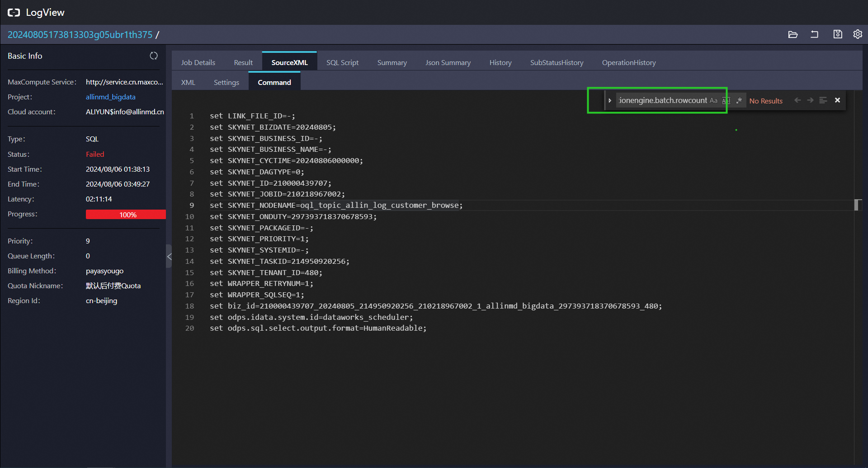Select the Settings sub-tab
This screenshot has width=868, height=468.
[226, 82]
